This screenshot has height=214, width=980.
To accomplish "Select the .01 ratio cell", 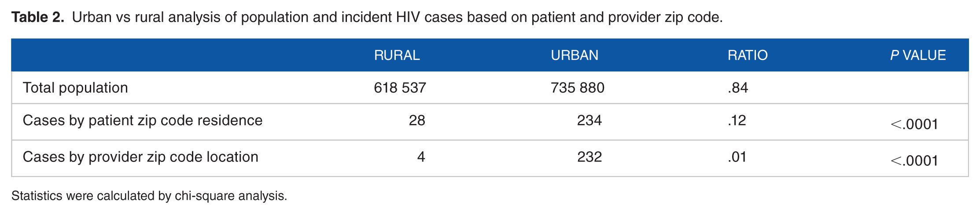I will coord(737,157).
